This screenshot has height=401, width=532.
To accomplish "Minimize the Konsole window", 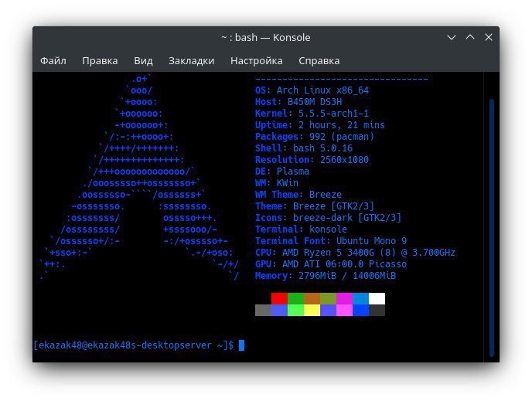I will point(452,37).
